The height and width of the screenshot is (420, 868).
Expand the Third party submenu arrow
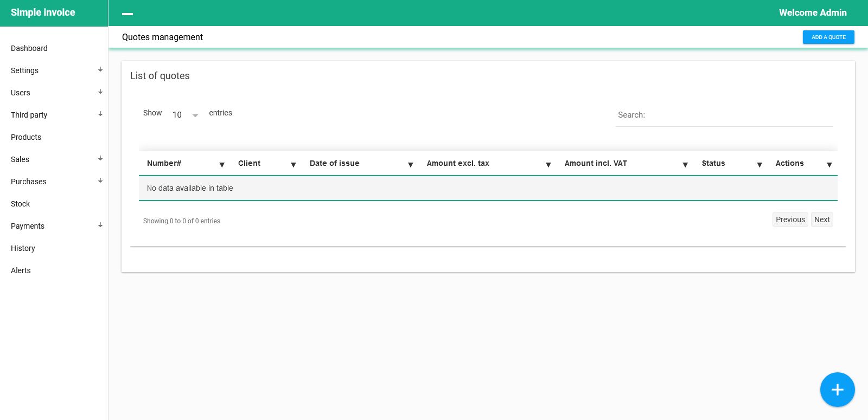[100, 114]
